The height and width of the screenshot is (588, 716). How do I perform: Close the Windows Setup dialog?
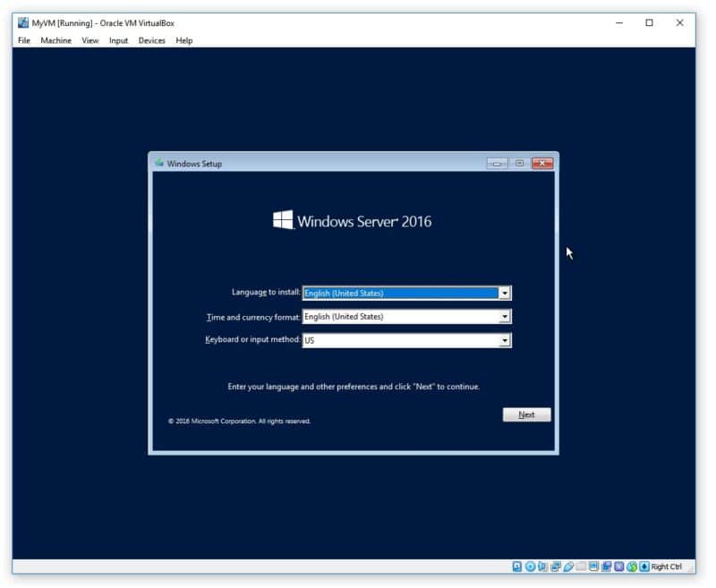point(541,163)
